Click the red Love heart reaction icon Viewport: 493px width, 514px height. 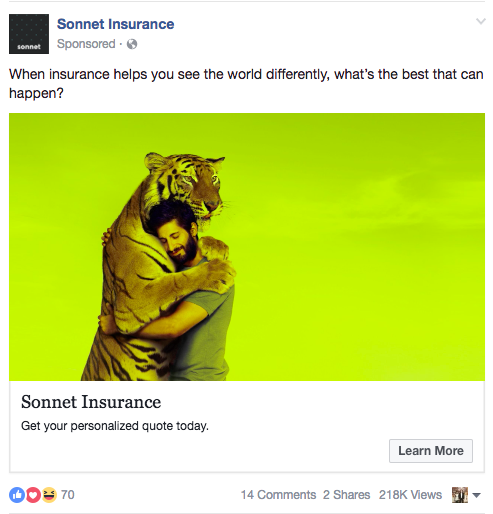tap(33, 495)
